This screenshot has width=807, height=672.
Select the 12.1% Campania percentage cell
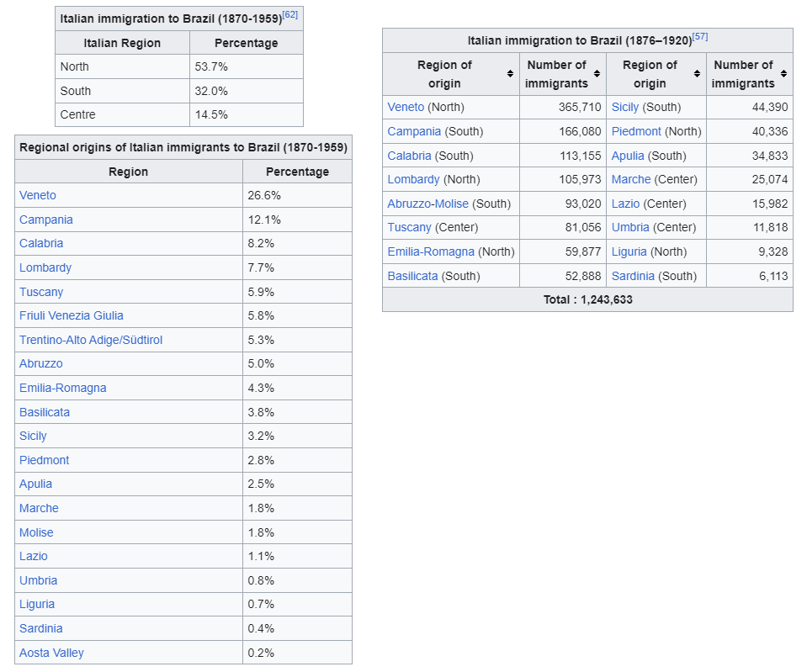pyautogui.click(x=298, y=220)
